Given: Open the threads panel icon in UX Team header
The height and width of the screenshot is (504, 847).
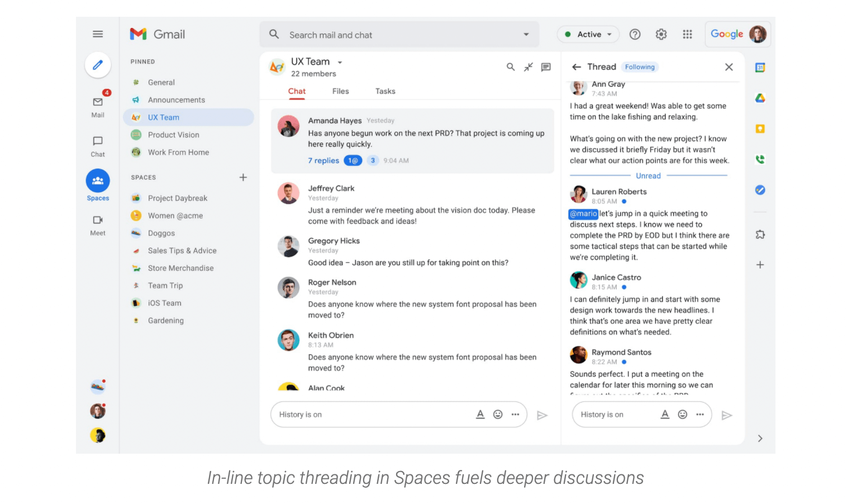Looking at the screenshot, I should click(546, 67).
